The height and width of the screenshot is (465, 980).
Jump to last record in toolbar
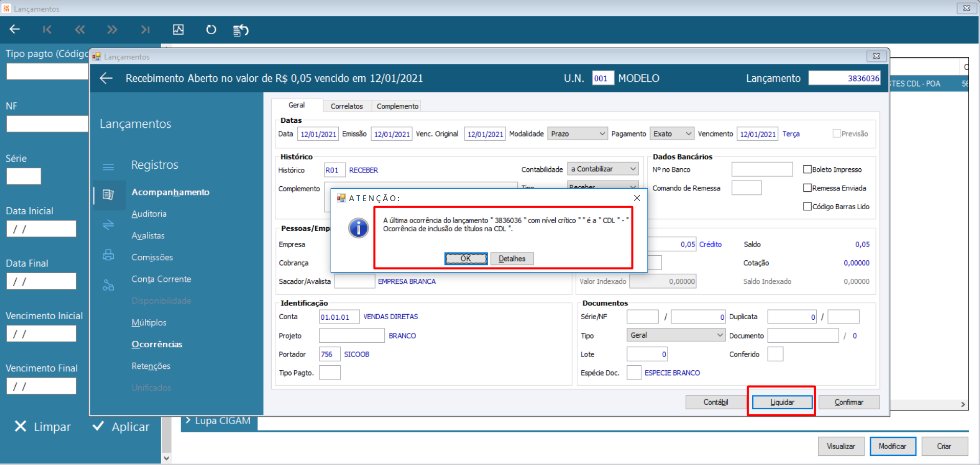coord(145,30)
